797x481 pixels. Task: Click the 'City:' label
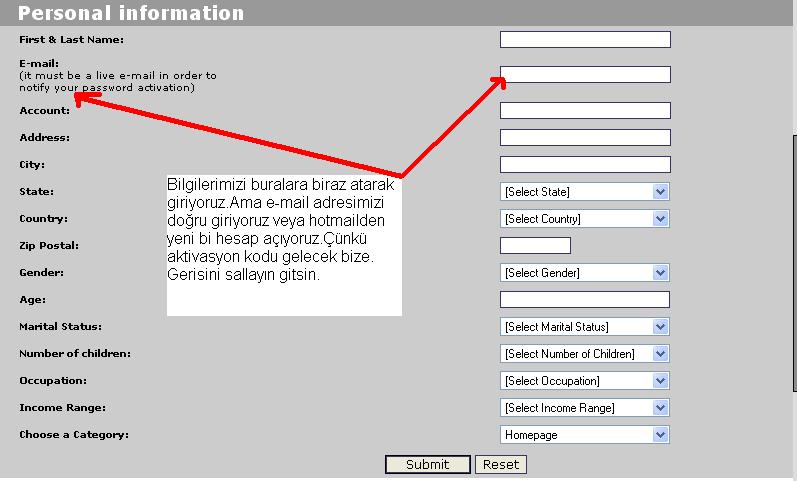[32, 165]
